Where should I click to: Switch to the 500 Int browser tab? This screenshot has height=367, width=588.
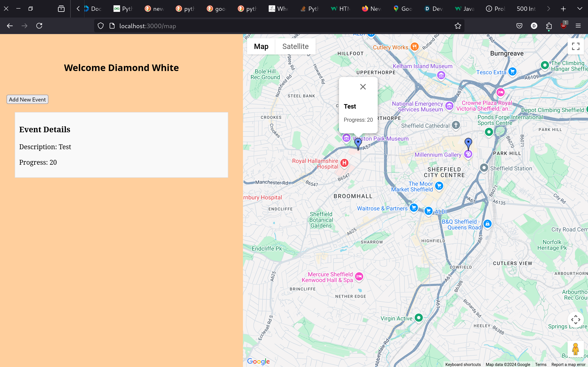pos(526,9)
